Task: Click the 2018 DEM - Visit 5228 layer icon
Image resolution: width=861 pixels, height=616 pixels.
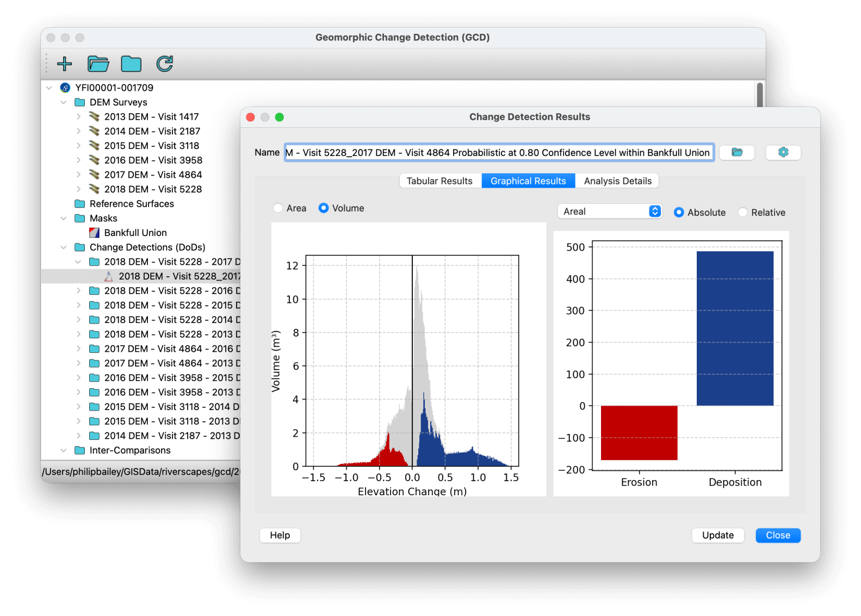Action: tap(94, 189)
